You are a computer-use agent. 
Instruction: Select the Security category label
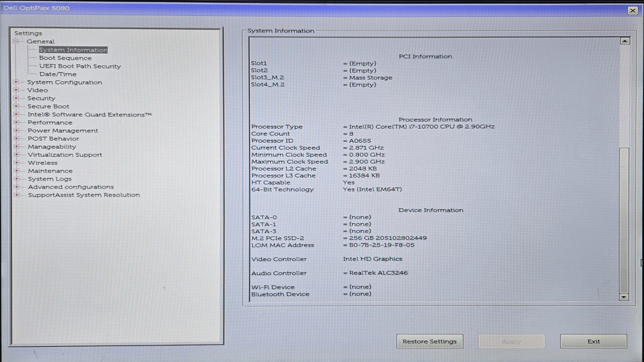[41, 98]
